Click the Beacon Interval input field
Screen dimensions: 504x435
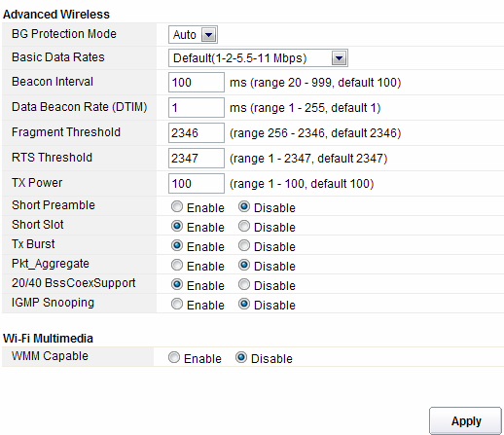[x=197, y=83]
